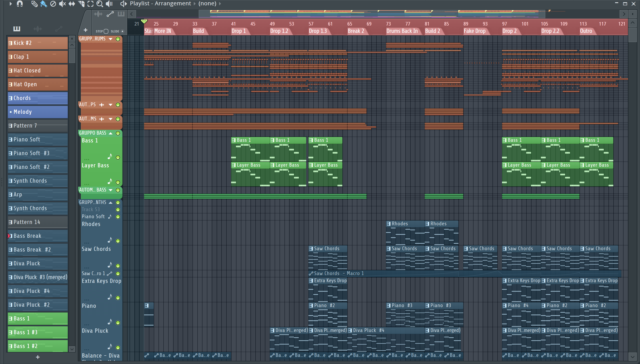Select the Mute speaker tool
The width and height of the screenshot is (640, 364).
62,4
